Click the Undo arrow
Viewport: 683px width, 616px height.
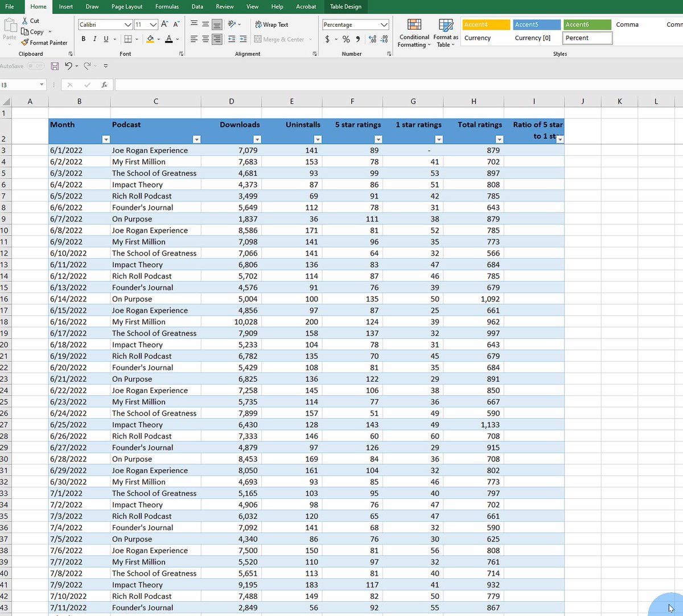tap(68, 66)
